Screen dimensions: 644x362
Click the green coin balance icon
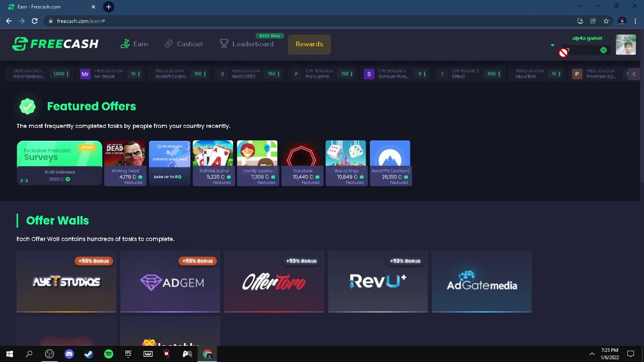tap(604, 50)
